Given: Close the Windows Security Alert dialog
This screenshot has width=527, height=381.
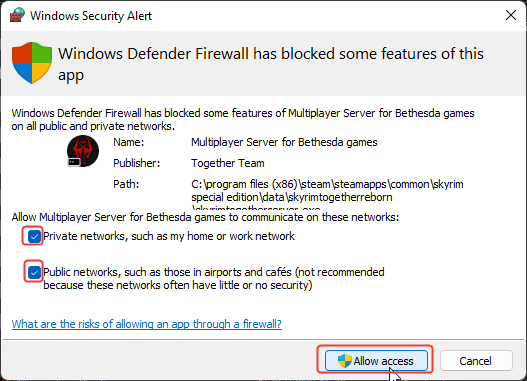Looking at the screenshot, I should (511, 15).
